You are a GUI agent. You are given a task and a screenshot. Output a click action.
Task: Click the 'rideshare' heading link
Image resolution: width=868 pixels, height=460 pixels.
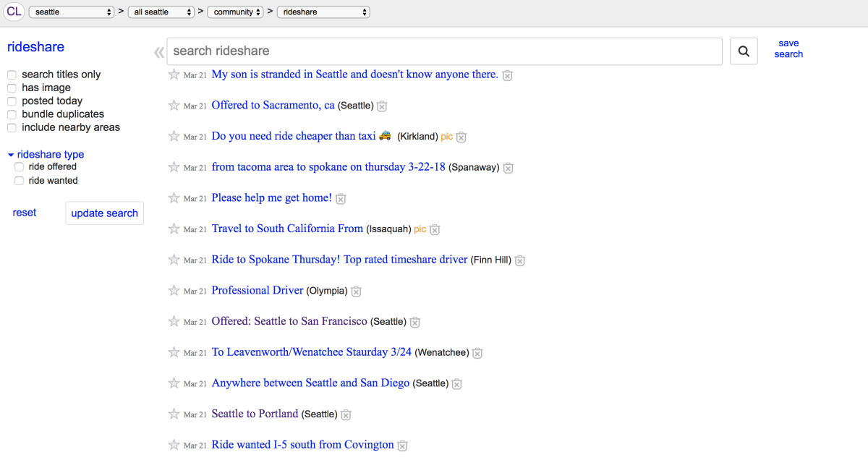(35, 46)
